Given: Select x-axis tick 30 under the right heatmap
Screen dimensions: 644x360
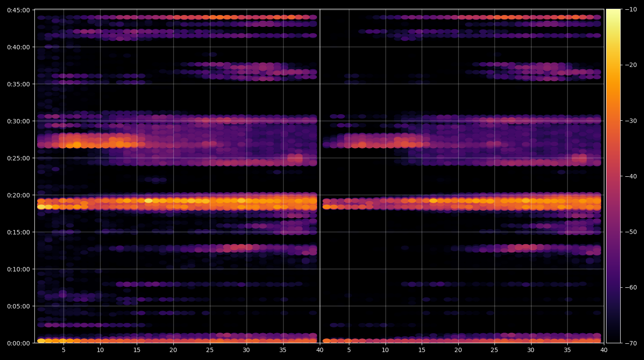Looking at the screenshot, I should click(531, 350).
